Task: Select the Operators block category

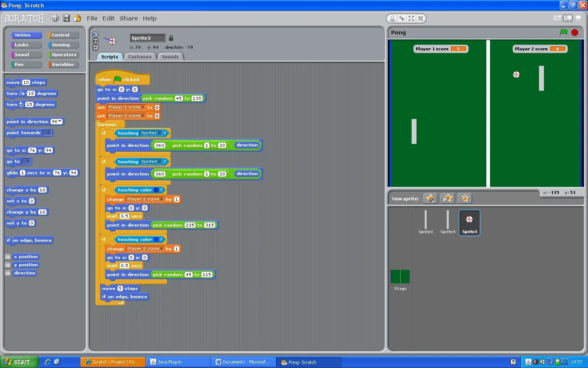Action: click(63, 55)
